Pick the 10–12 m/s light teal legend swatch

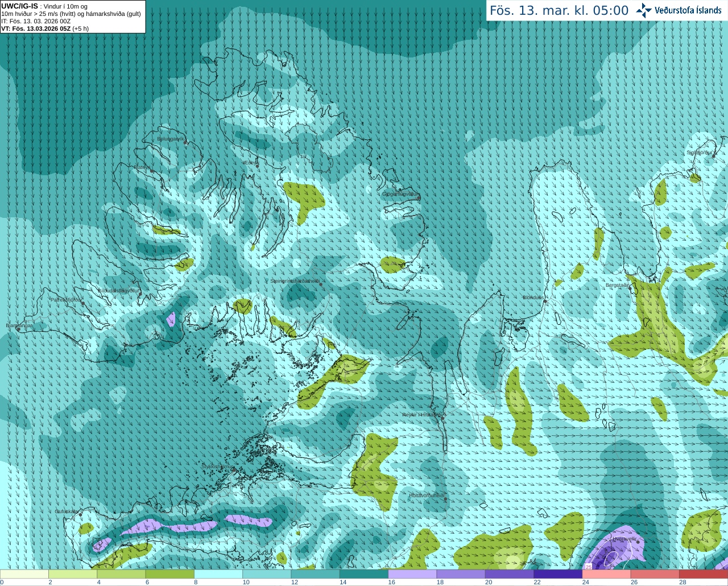(267, 573)
